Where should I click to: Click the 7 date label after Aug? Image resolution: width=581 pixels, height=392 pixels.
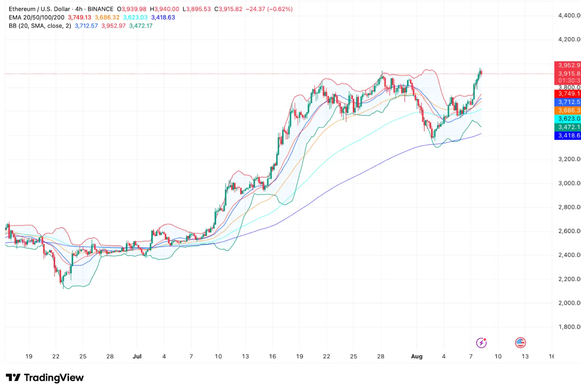[471, 356]
